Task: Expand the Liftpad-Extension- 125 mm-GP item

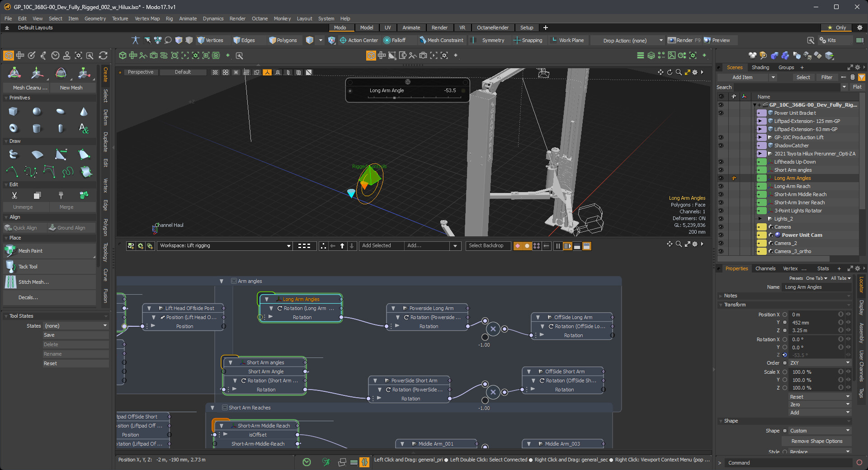Action: click(760, 121)
